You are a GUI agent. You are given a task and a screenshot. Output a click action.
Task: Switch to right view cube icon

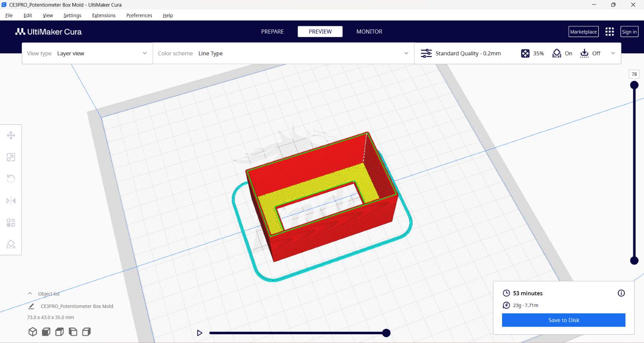(86, 332)
